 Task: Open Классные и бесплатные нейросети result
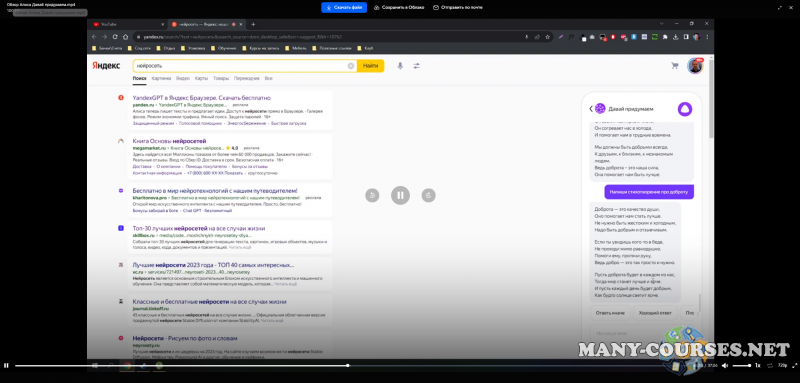tap(209, 301)
